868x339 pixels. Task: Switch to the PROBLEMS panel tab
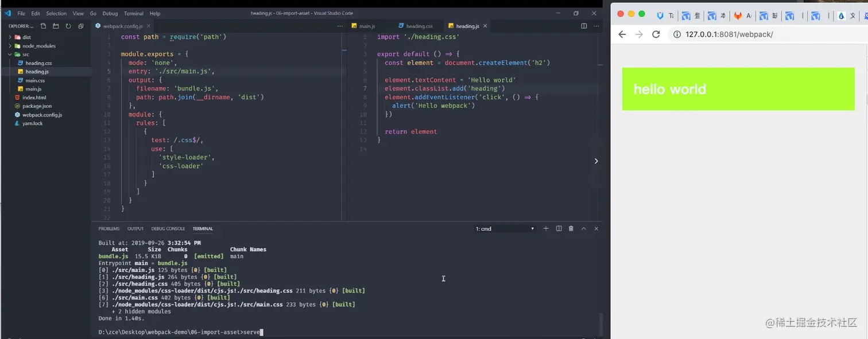pos(109,228)
